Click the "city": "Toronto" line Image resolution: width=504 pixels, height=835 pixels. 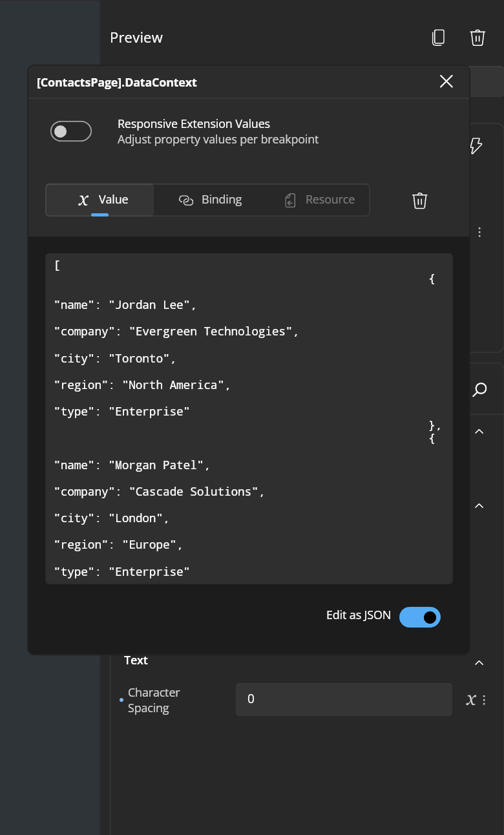click(115, 358)
